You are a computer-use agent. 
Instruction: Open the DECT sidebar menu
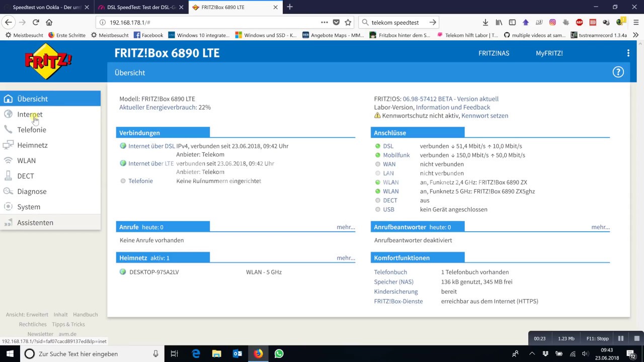(26, 176)
